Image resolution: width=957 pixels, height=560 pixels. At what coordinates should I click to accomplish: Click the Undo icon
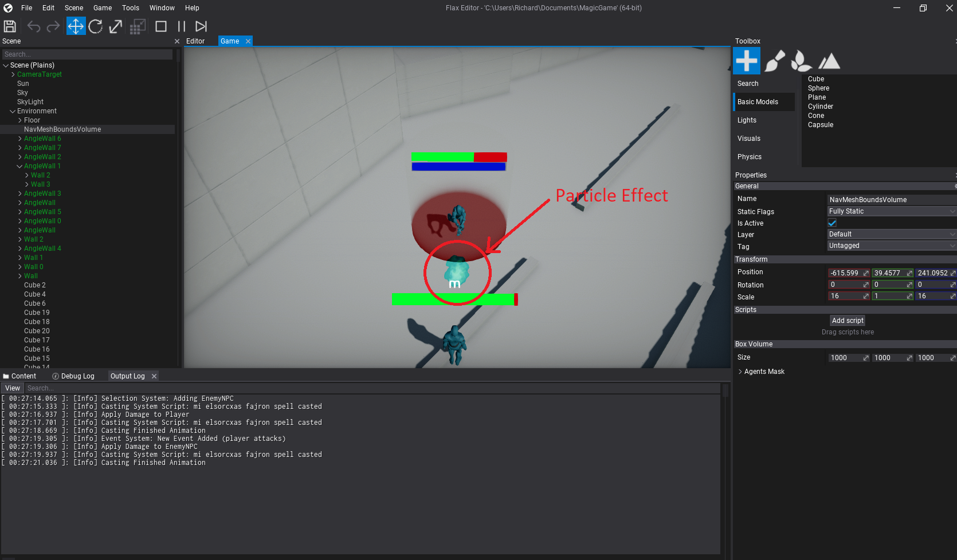tap(33, 26)
